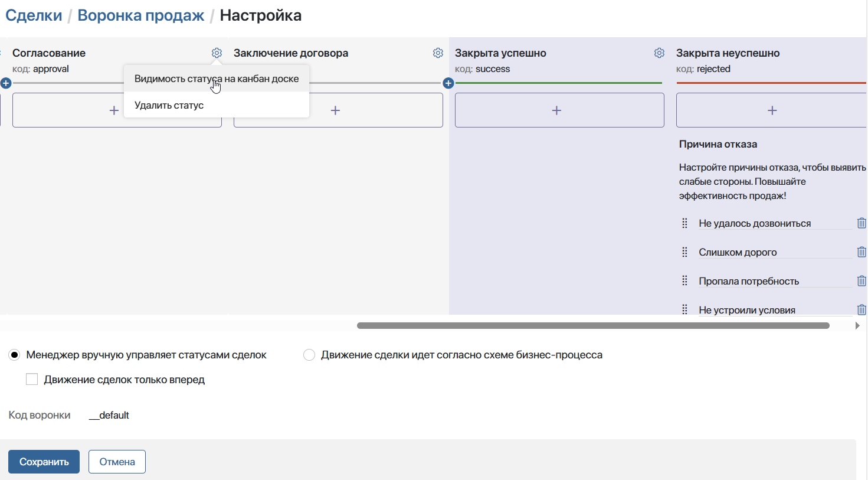Open settings gear for Согласование status
Image resolution: width=868 pixels, height=480 pixels.
point(217,53)
